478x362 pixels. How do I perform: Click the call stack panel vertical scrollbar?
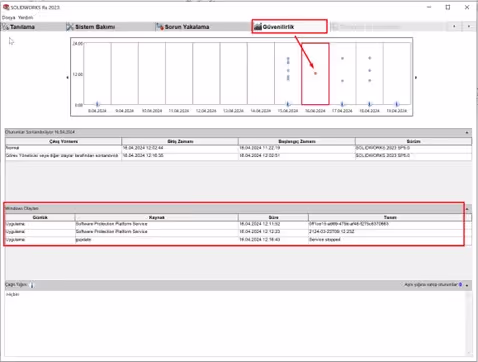point(468,323)
